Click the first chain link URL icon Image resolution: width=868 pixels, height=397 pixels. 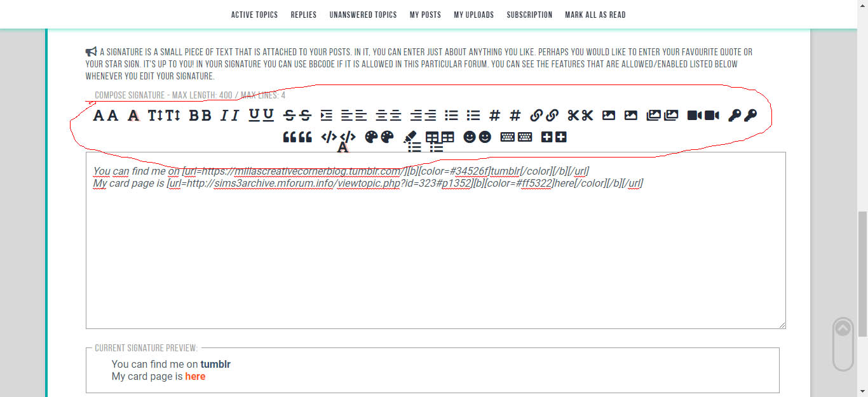click(x=536, y=116)
